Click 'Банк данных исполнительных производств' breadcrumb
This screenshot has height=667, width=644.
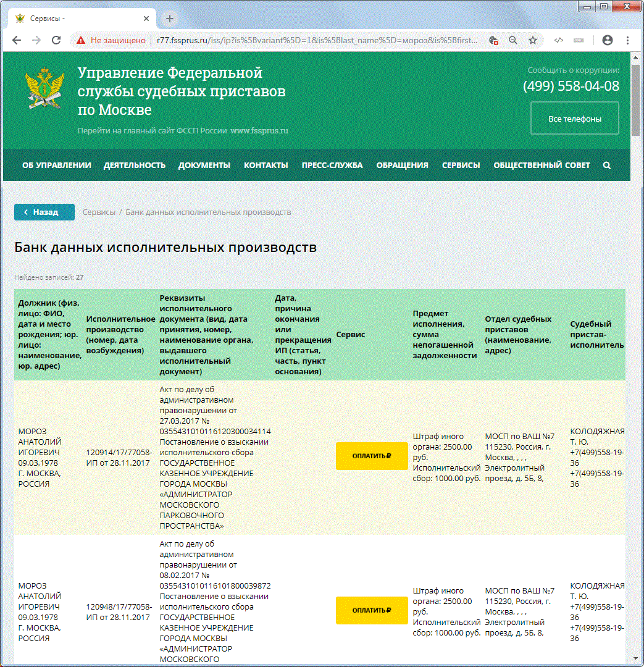(209, 212)
